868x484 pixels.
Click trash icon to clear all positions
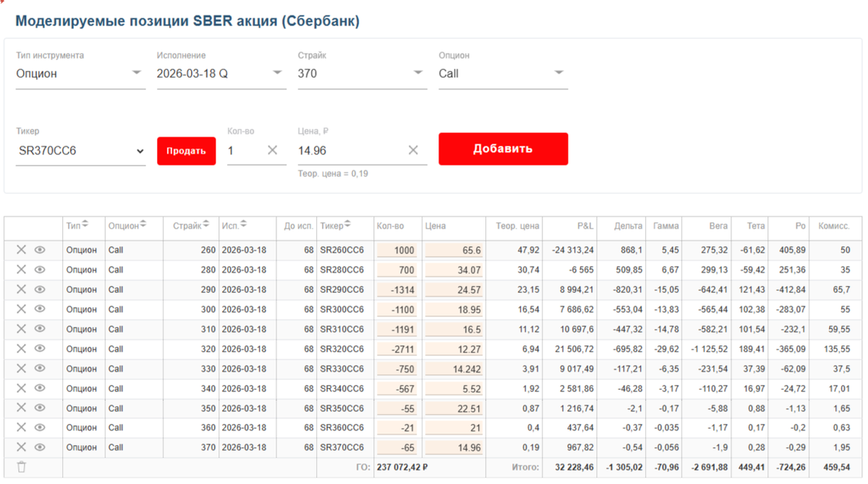[x=22, y=467]
